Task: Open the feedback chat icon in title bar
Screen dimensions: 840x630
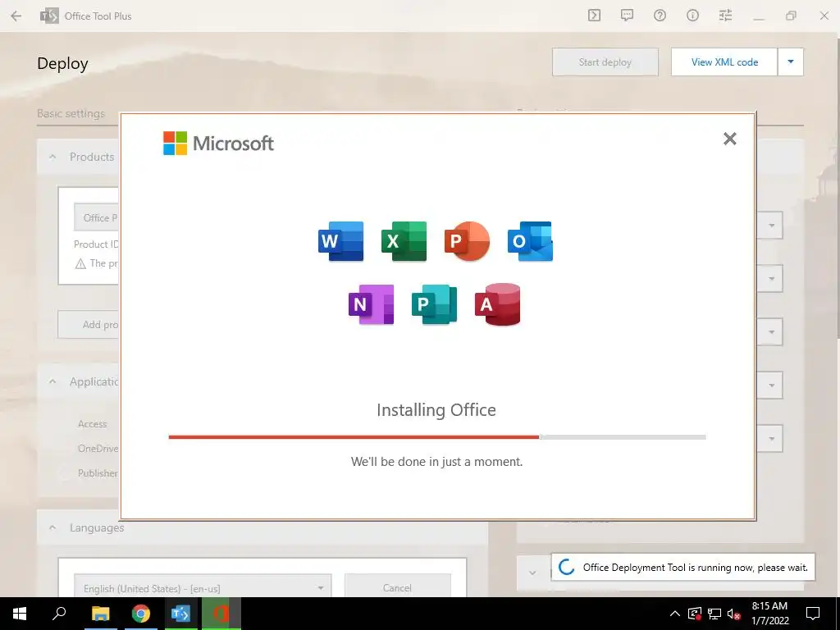Action: [627, 16]
